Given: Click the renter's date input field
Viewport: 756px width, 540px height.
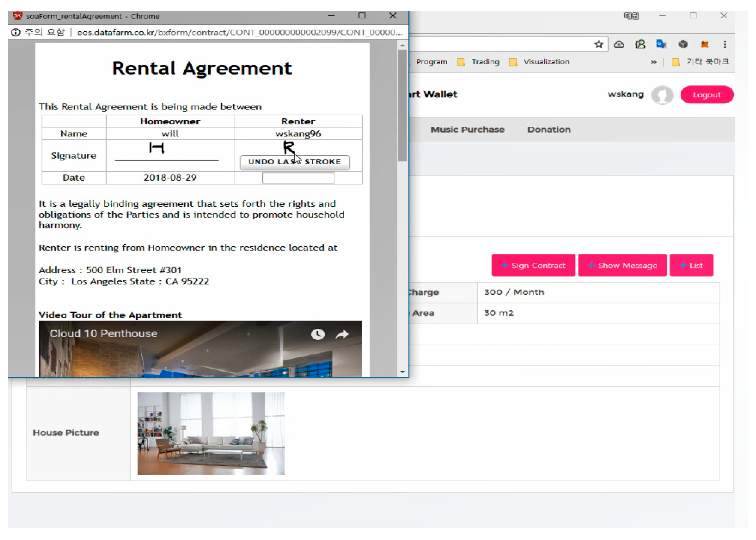Looking at the screenshot, I should (x=298, y=178).
